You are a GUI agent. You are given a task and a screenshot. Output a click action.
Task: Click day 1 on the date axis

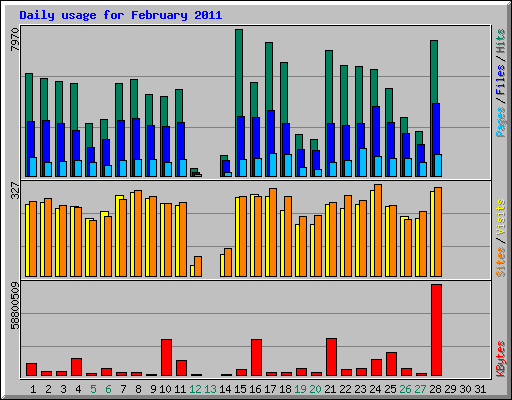(x=33, y=389)
